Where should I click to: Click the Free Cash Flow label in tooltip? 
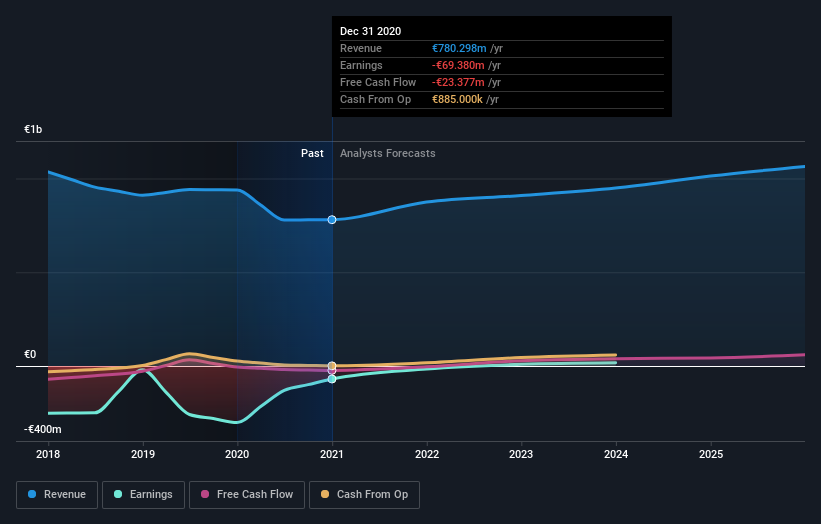click(x=378, y=82)
